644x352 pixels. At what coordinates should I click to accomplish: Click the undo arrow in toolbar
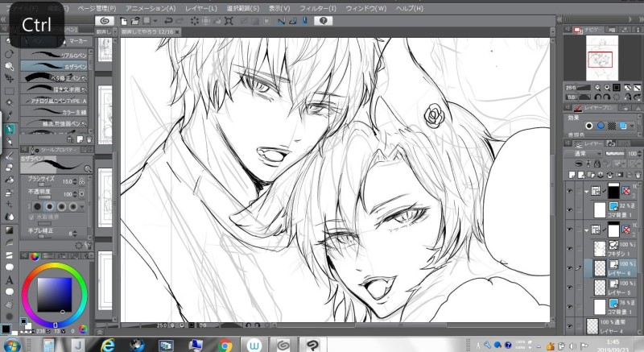pos(168,21)
